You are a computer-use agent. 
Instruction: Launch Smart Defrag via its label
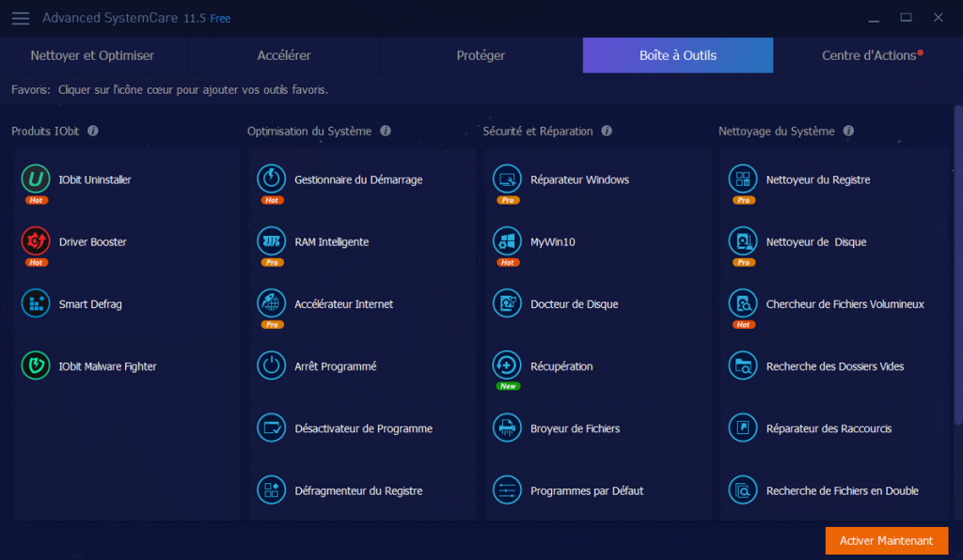(x=90, y=304)
